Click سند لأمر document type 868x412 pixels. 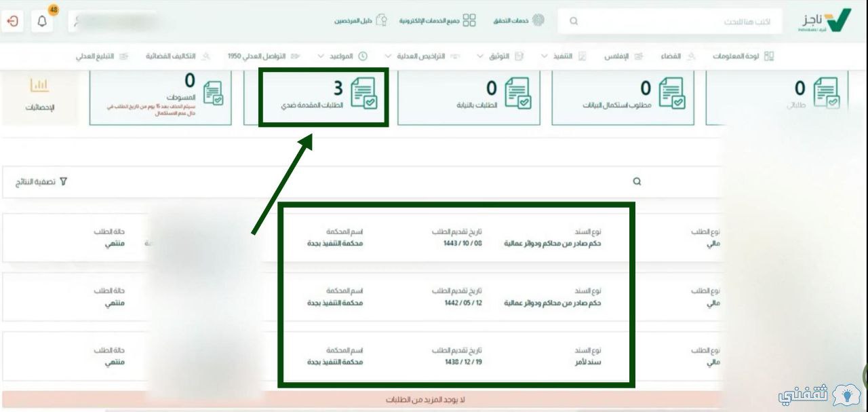tap(587, 362)
